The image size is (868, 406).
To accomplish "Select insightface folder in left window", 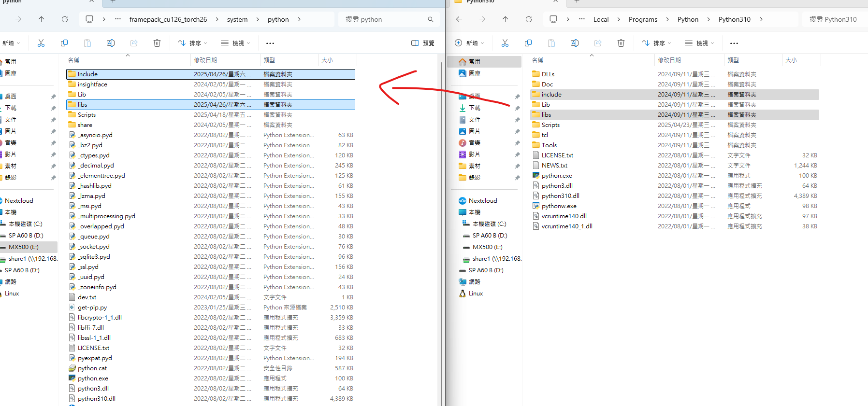I will [x=211, y=84].
